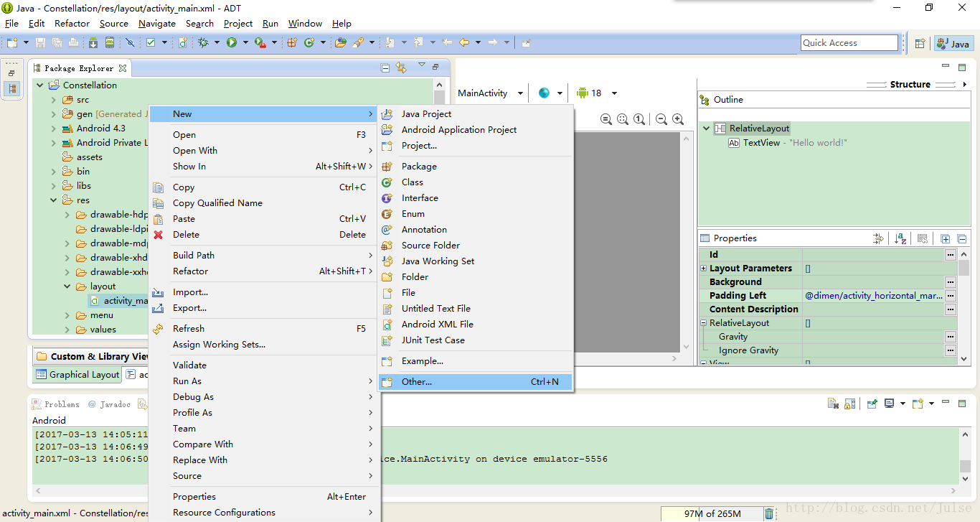
Task: Click the Zoom Out magnifier icon
Action: (x=661, y=119)
